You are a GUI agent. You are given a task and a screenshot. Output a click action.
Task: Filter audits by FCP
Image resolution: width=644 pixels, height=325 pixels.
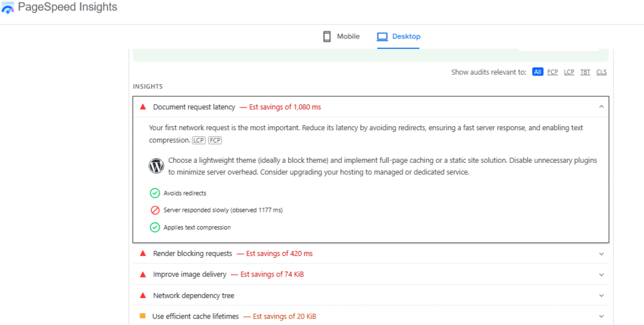click(x=552, y=72)
